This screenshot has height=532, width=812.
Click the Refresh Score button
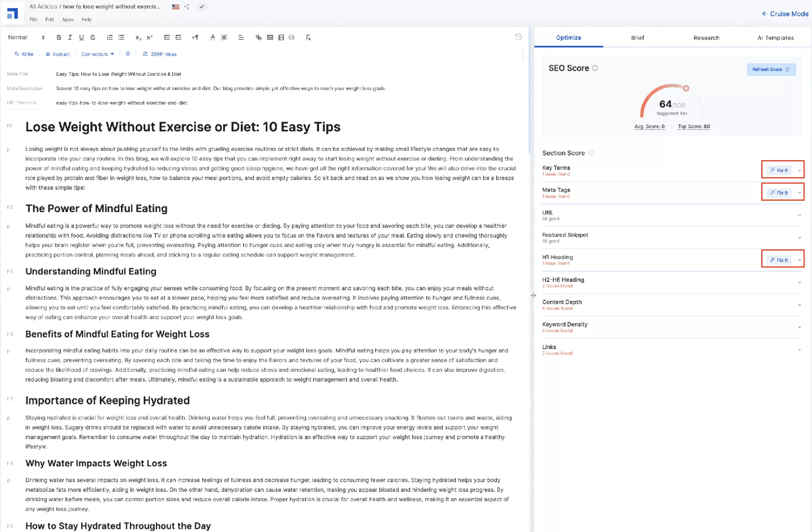pyautogui.click(x=771, y=69)
